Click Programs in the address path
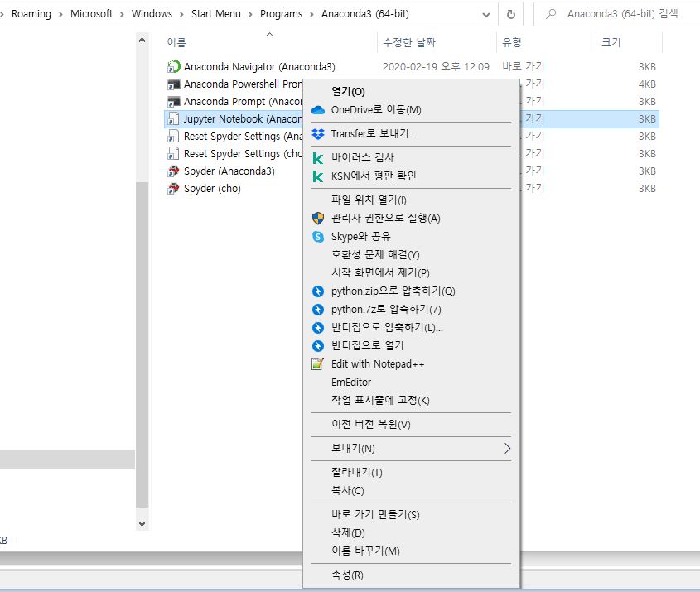Image resolution: width=700 pixels, height=592 pixels. 281,14
